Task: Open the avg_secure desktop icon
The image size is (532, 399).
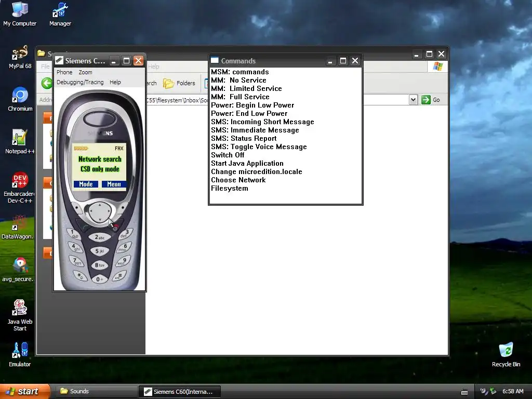Action: [18, 270]
